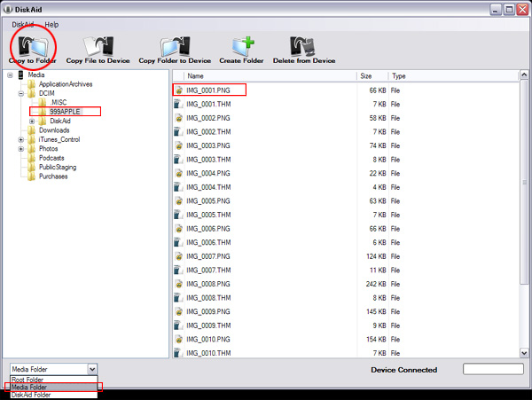Image resolution: width=532 pixels, height=400 pixels.
Task: Click icon of IMG_0009.PNG file
Action: pyautogui.click(x=178, y=311)
